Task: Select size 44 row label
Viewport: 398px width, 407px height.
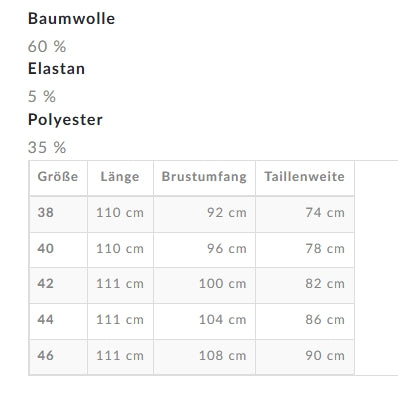Action: (46, 320)
